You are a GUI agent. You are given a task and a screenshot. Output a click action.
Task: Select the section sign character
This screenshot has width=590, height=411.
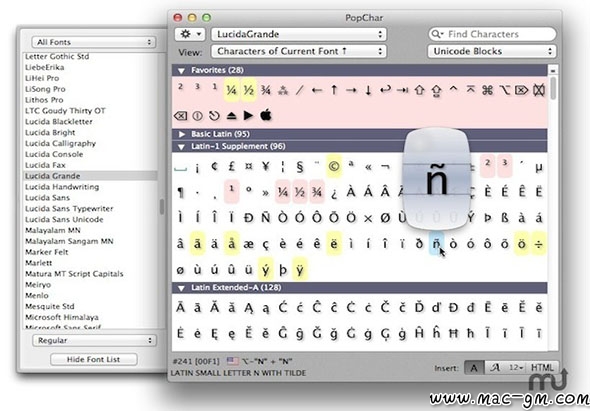coord(300,166)
